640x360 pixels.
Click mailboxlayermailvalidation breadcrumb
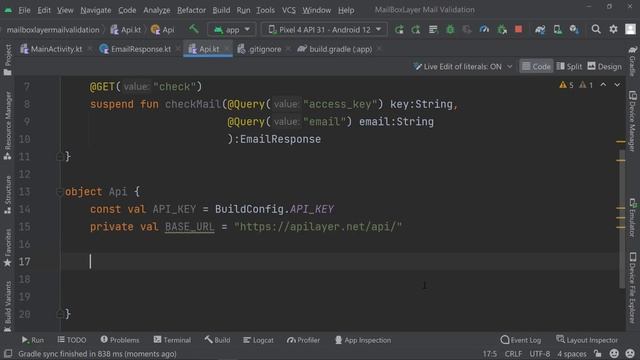click(x=53, y=29)
